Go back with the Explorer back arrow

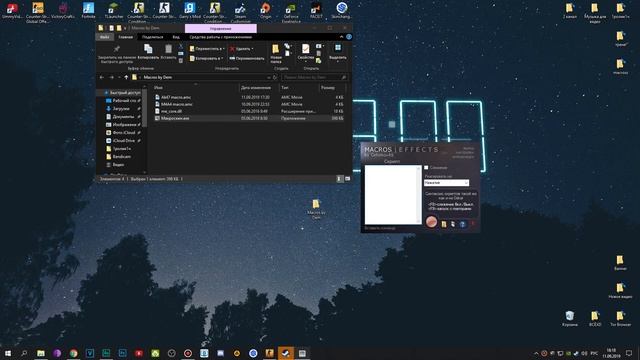click(x=102, y=77)
